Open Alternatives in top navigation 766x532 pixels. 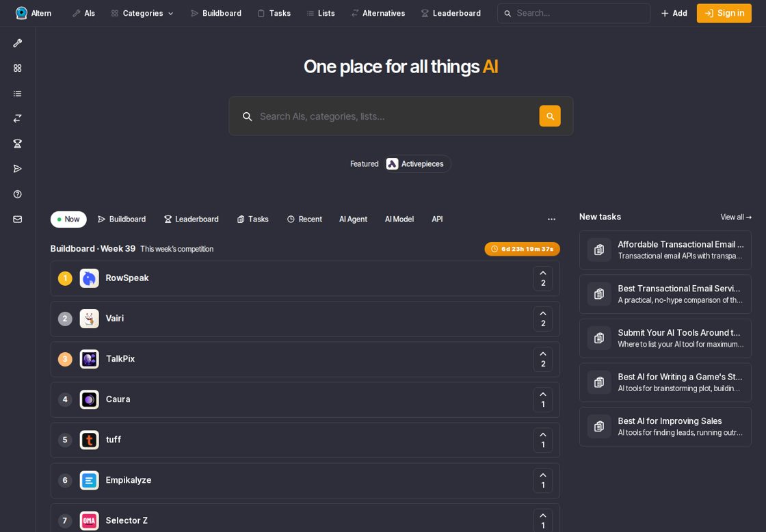[x=378, y=13]
